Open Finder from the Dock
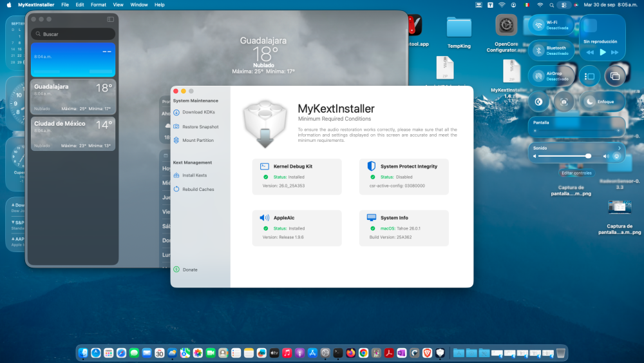 [x=83, y=353]
